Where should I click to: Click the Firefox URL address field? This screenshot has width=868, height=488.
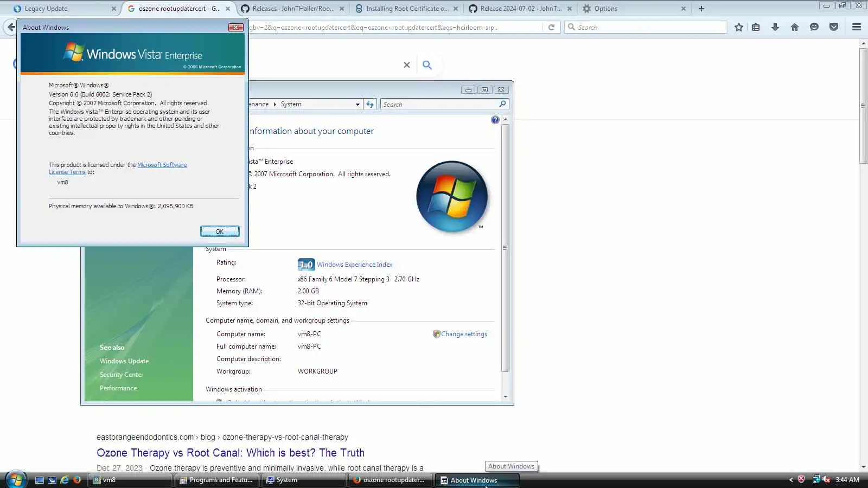tap(395, 27)
